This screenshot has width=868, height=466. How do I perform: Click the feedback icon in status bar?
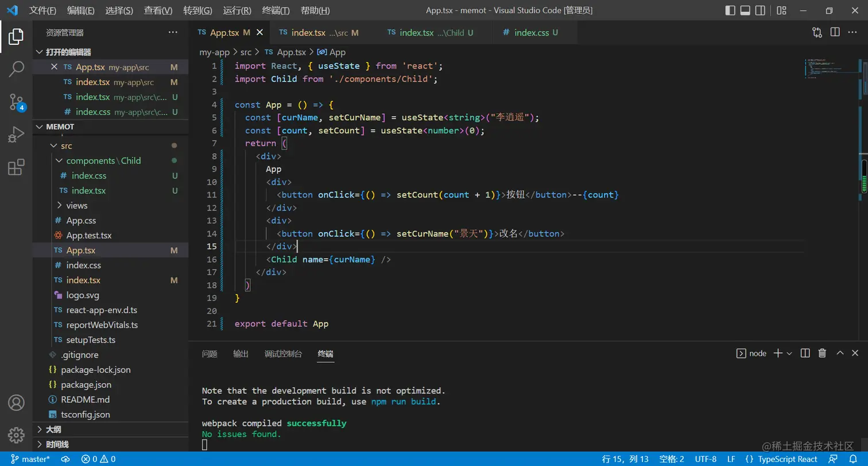834,459
